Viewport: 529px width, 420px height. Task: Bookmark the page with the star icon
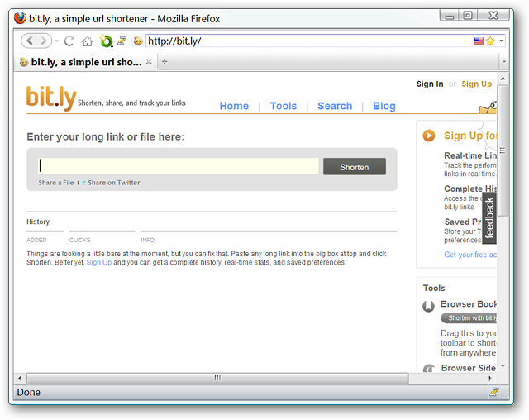point(490,41)
